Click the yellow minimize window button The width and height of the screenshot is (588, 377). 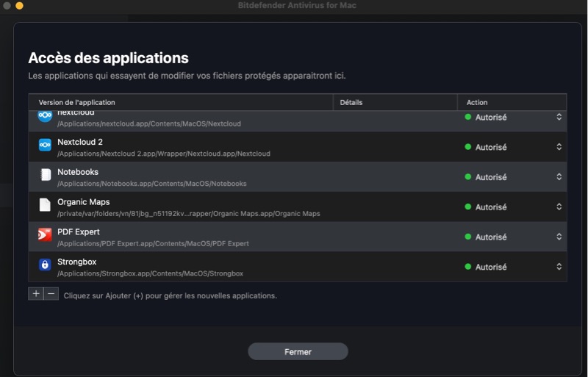(x=19, y=6)
